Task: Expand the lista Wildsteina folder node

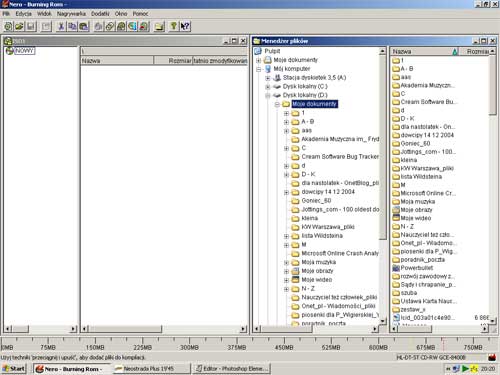Action: coord(286,236)
